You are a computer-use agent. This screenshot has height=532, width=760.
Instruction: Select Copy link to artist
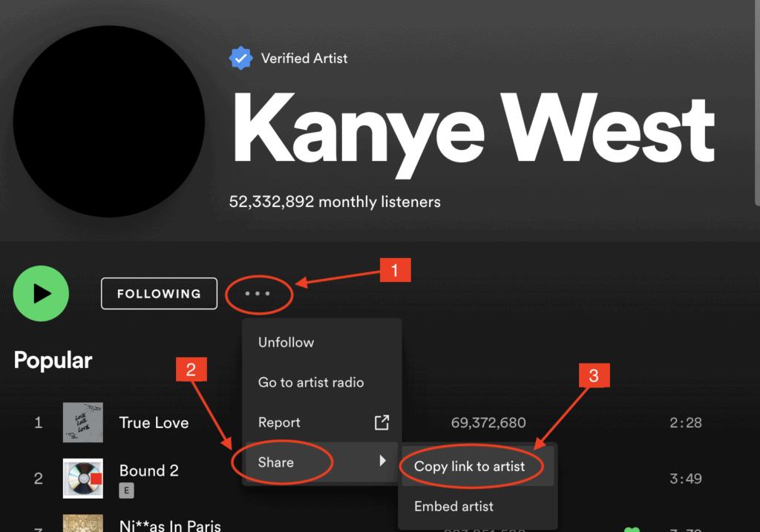[477, 466]
